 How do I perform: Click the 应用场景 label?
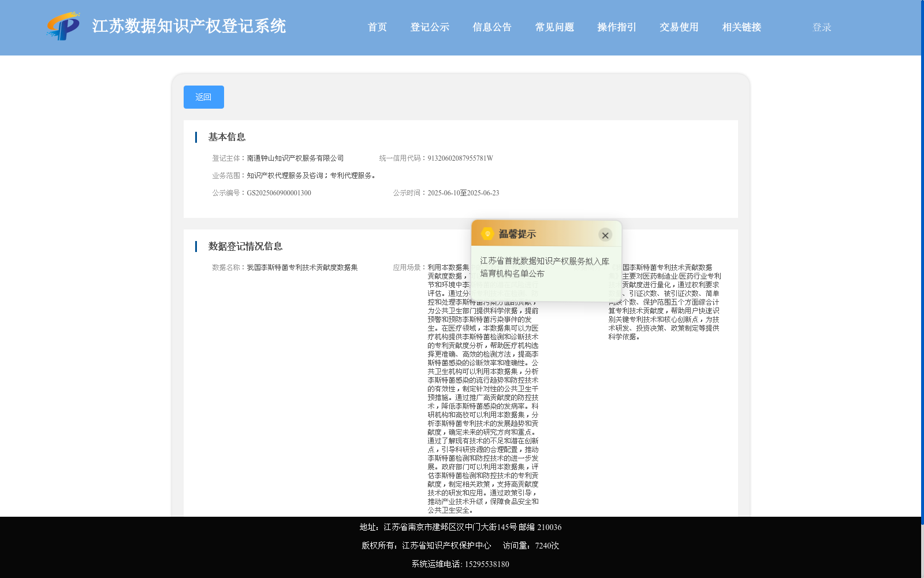click(x=409, y=268)
